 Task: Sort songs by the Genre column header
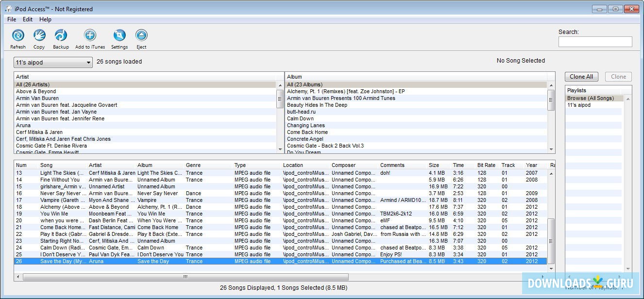(193, 165)
